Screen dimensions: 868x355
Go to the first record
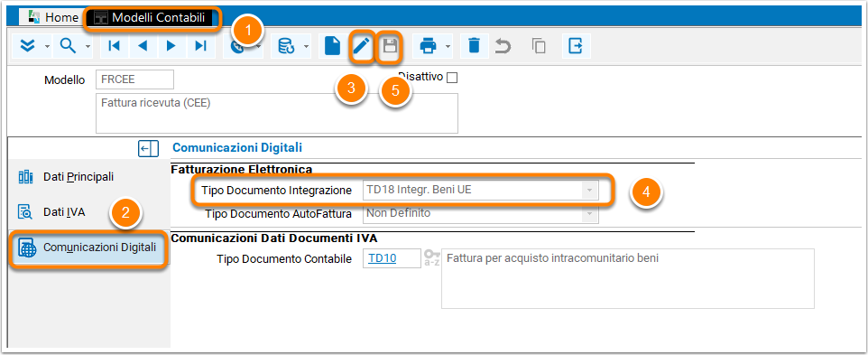114,46
